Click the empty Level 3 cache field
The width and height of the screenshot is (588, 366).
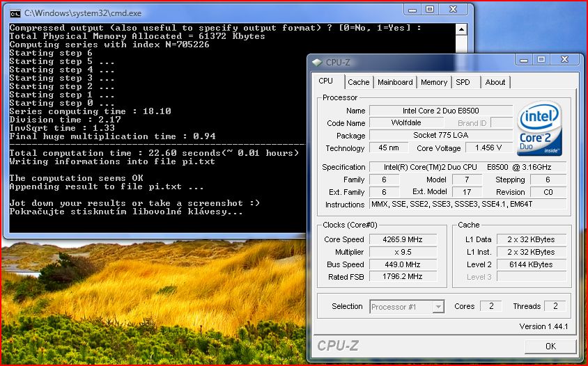coord(532,276)
